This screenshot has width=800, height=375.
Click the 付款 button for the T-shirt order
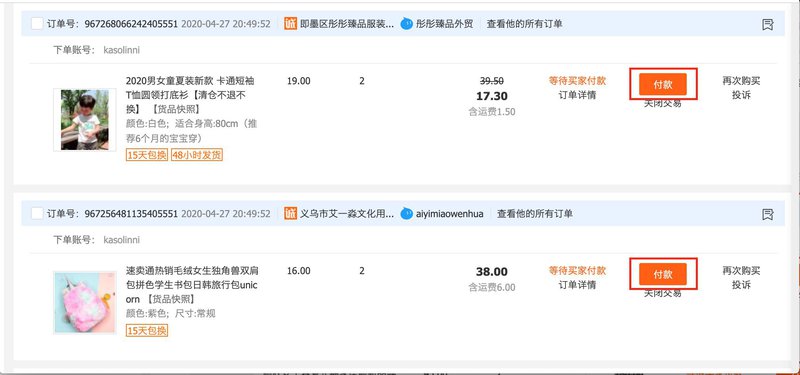pyautogui.click(x=663, y=84)
